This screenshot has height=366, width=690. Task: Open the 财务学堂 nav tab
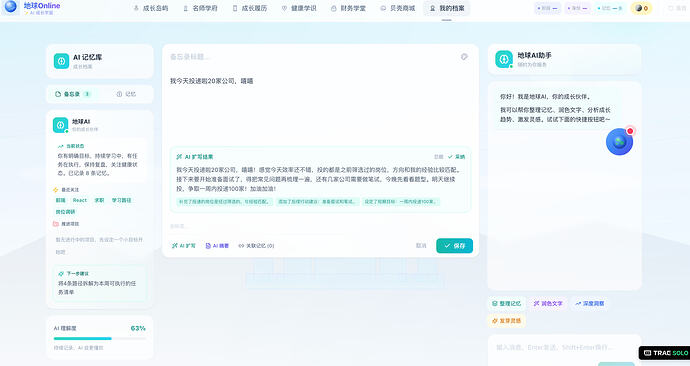pos(349,8)
